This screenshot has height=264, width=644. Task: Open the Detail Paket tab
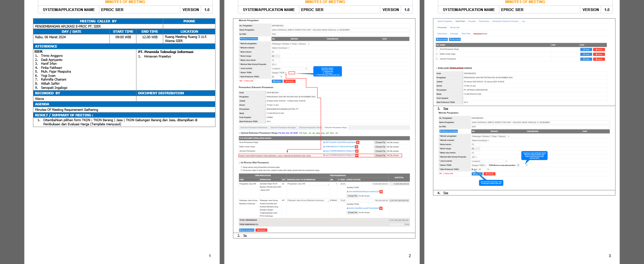point(460,21)
